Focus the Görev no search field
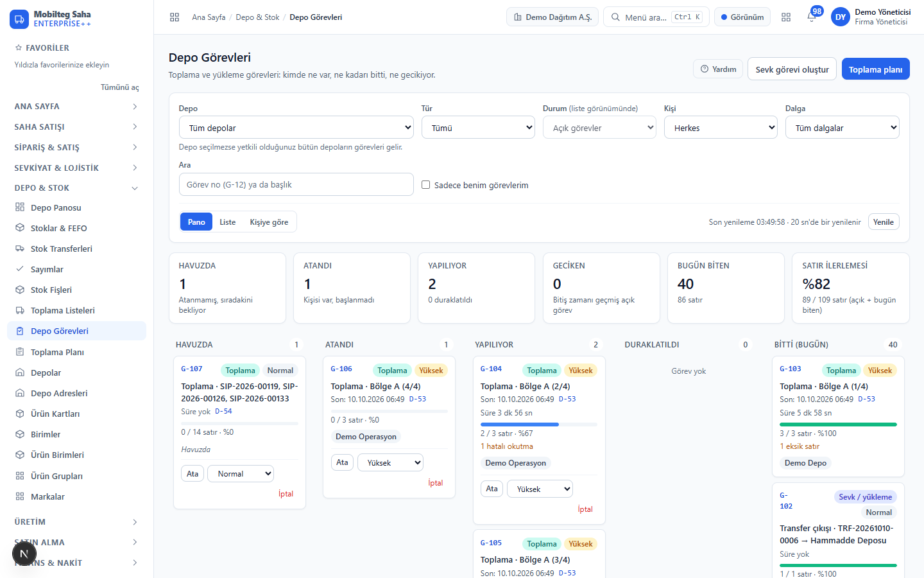The image size is (924, 578). 296,184
